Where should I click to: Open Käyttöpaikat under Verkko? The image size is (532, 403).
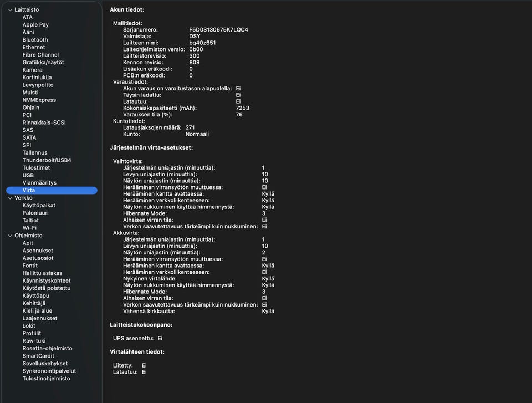point(39,205)
